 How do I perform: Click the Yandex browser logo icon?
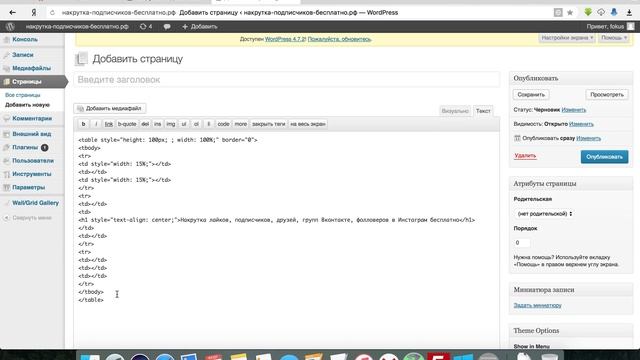(x=34, y=13)
